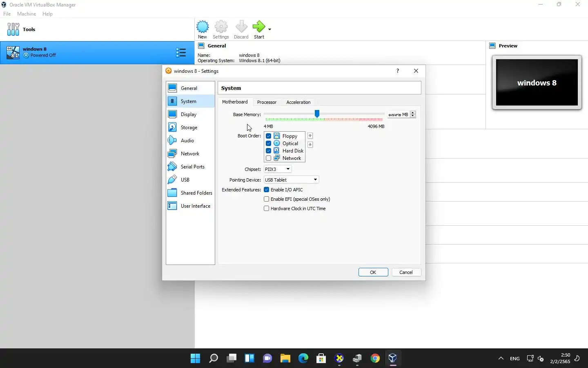Click the Base Memory slider handle

coord(317,114)
